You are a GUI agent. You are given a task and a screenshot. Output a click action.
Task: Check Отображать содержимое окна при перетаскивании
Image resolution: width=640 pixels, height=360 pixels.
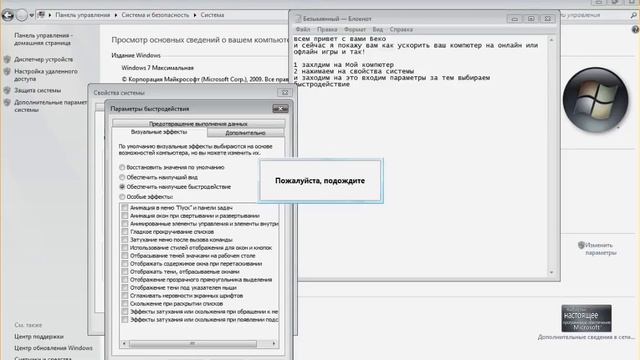125,264
